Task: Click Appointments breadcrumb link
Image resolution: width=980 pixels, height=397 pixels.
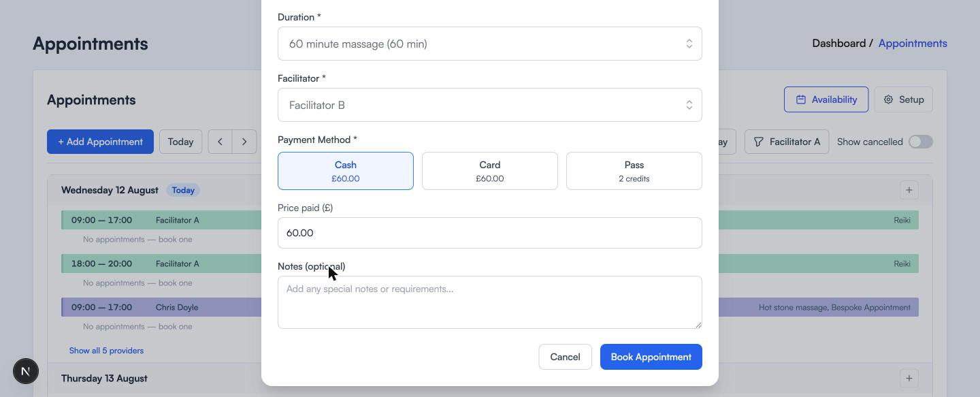Action: (913, 43)
